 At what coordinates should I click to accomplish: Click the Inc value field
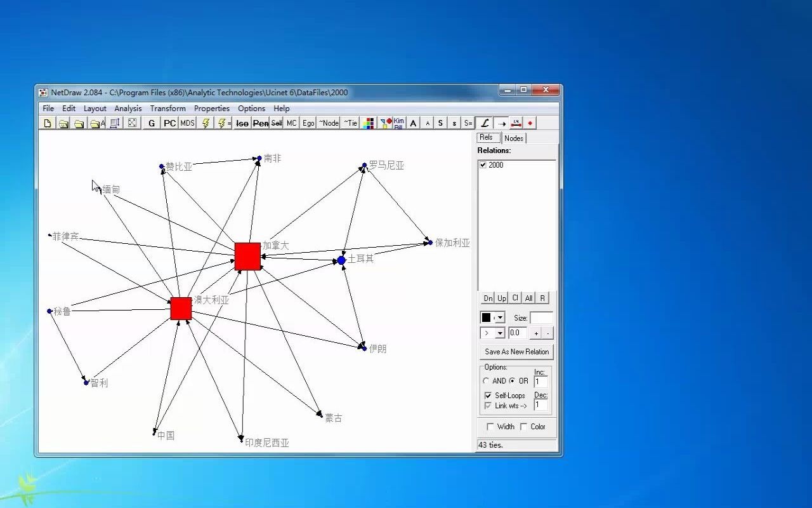click(540, 382)
